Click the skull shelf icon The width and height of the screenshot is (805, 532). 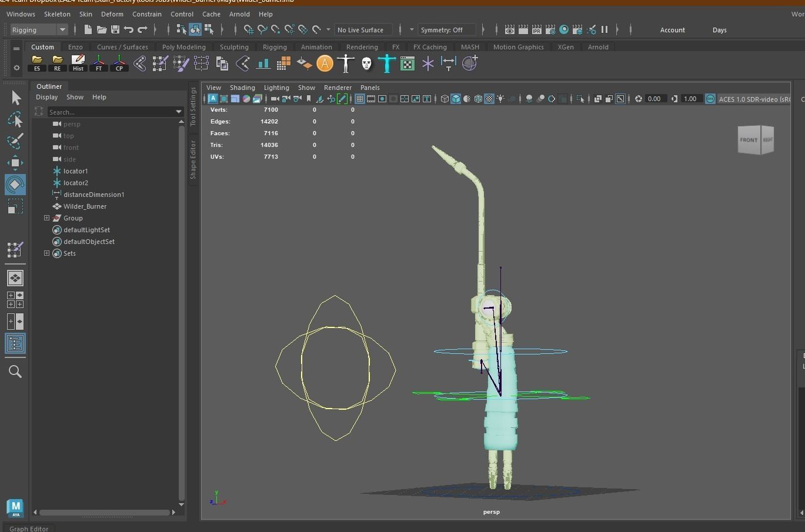pos(366,63)
